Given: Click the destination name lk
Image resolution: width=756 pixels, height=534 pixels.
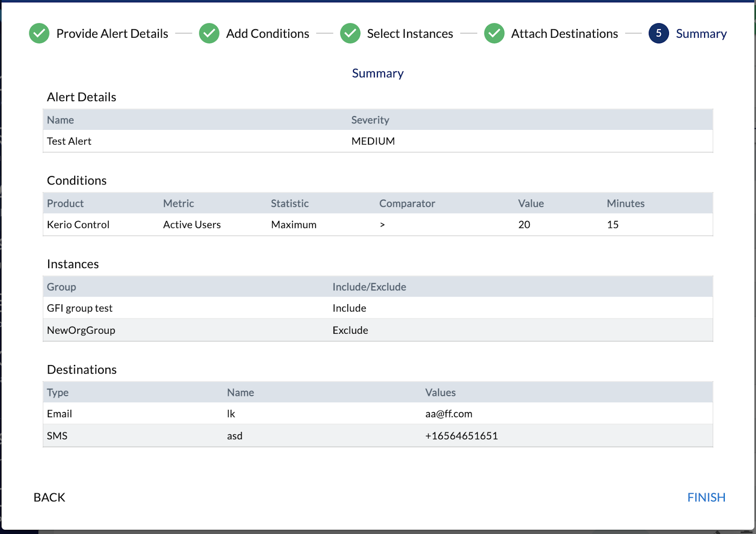Looking at the screenshot, I should pyautogui.click(x=231, y=414).
